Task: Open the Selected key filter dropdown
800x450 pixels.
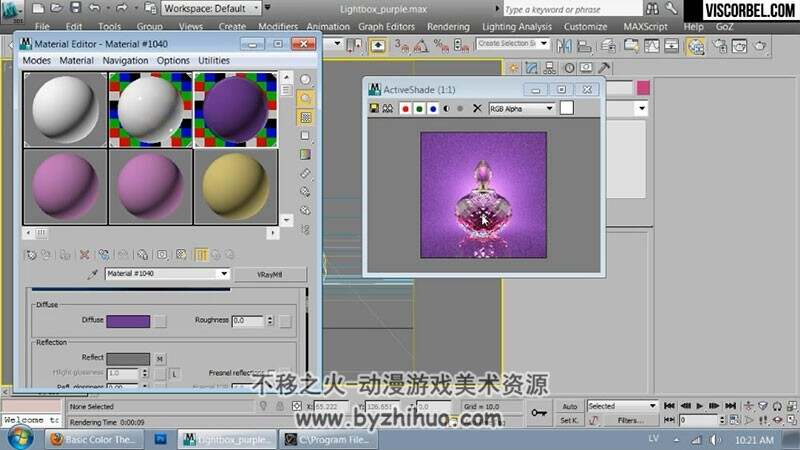Action: pyautogui.click(x=621, y=406)
